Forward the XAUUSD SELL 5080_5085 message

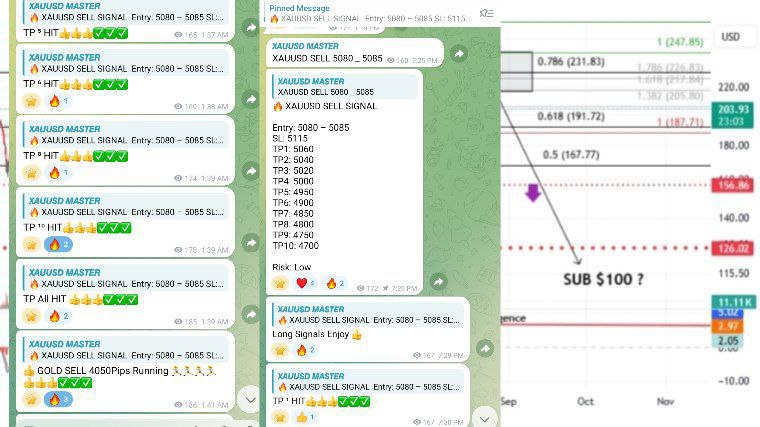(x=459, y=54)
